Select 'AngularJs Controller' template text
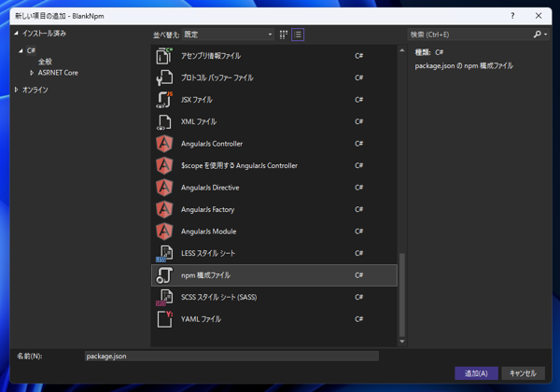The width and height of the screenshot is (560, 392). (x=212, y=144)
